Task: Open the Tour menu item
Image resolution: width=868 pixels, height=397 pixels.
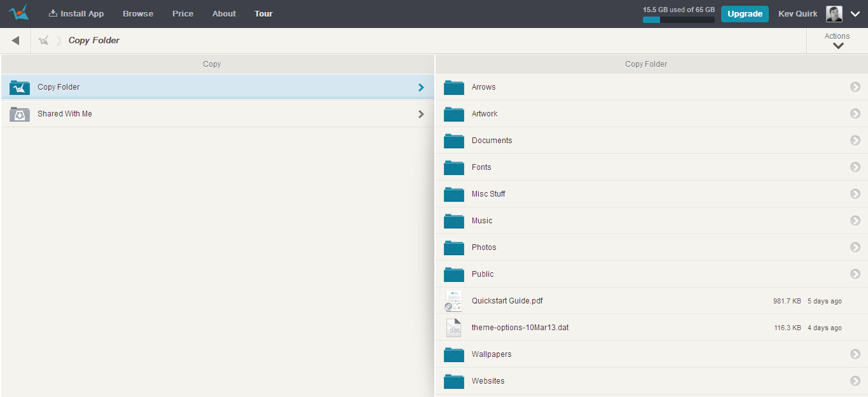Action: 263,13
